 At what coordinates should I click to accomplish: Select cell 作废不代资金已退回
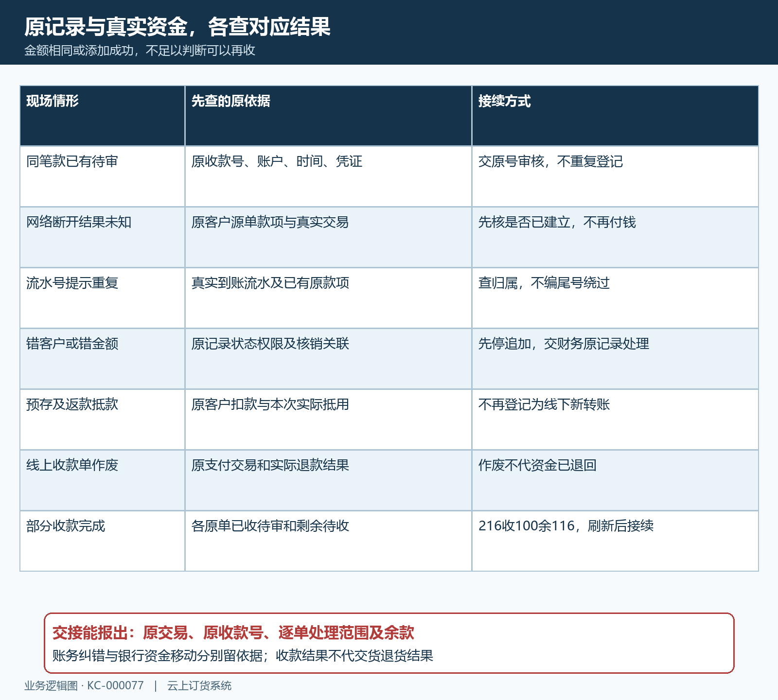(615, 480)
